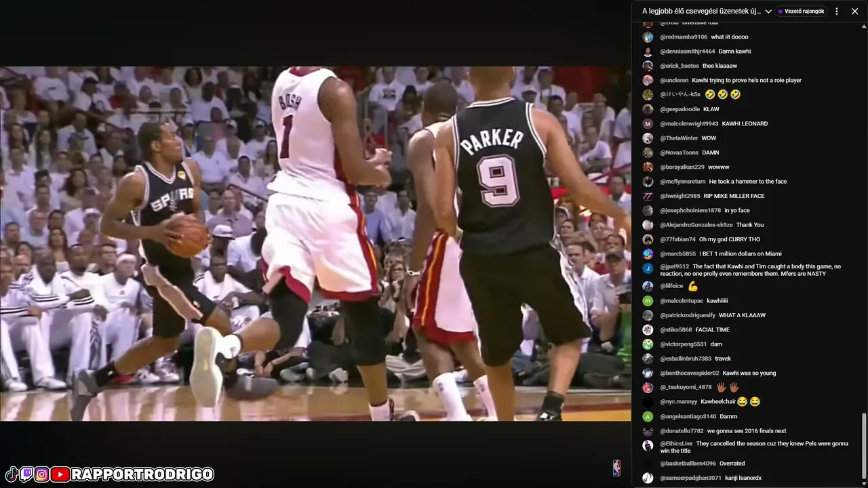The height and width of the screenshot is (488, 868).
Task: Click the message "dam" from @victorpeng5531
Action: [716, 344]
